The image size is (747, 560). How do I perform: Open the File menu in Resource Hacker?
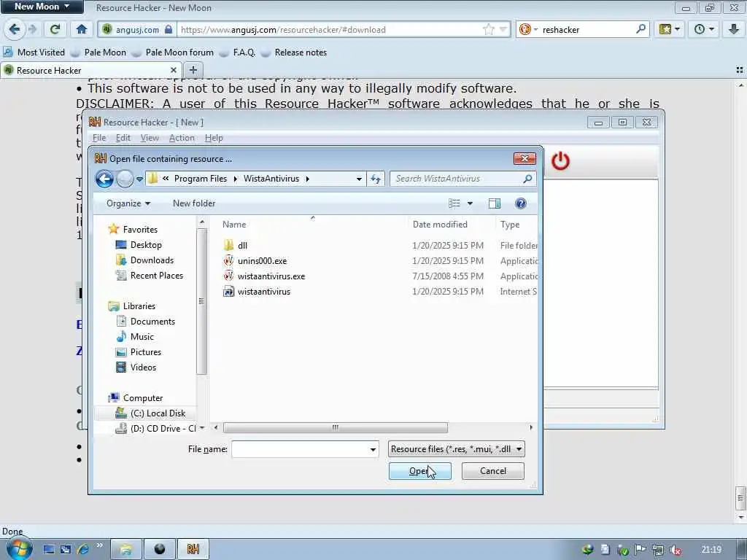tap(99, 138)
